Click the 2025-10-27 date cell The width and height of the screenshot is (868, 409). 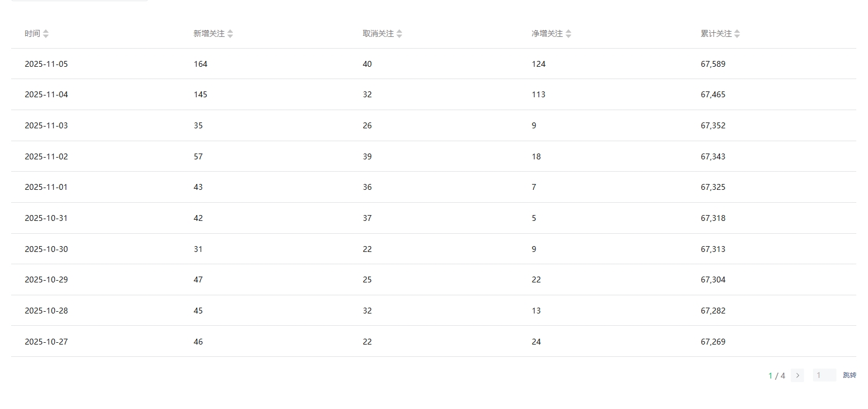46,342
